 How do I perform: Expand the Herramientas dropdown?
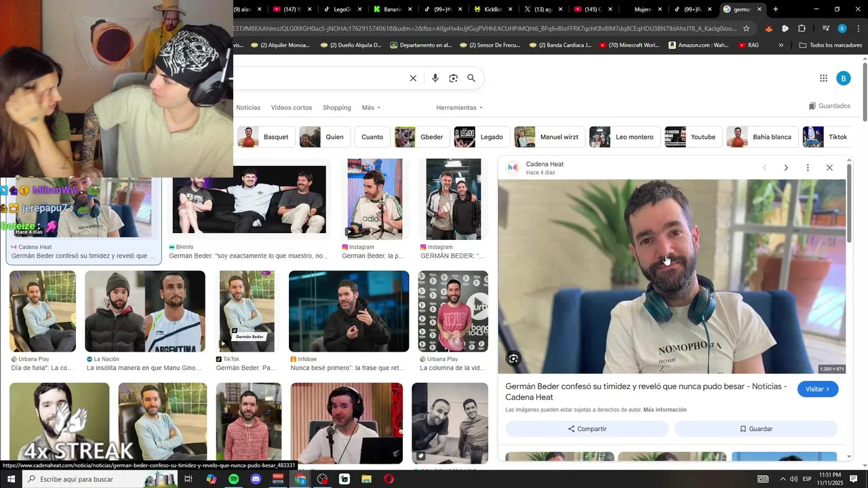pyautogui.click(x=459, y=108)
